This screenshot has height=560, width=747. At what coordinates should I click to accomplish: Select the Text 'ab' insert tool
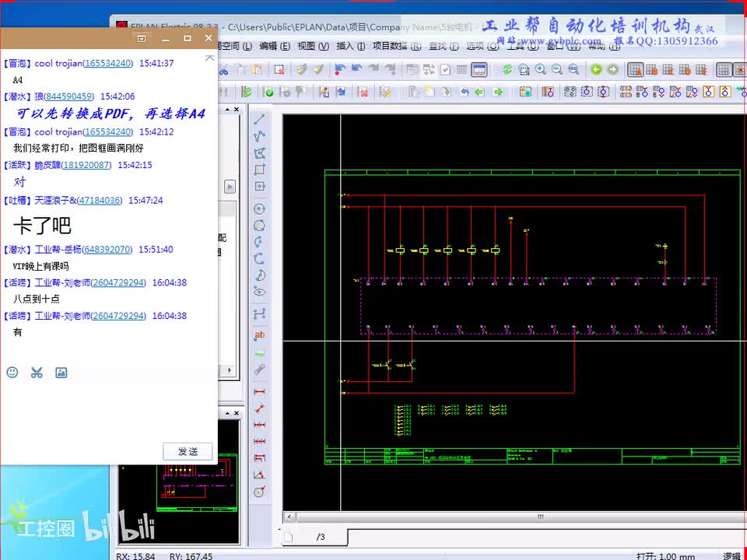260,335
